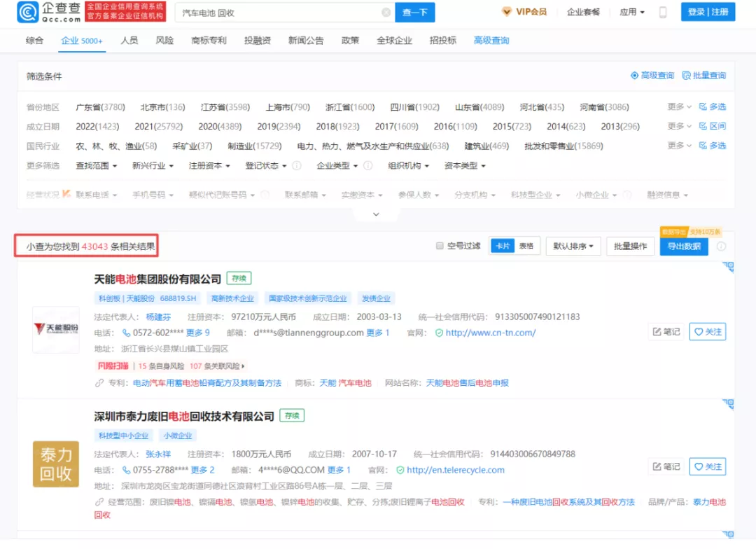Open 高级查询 in filter panel header
The image size is (756, 549).
652,75
